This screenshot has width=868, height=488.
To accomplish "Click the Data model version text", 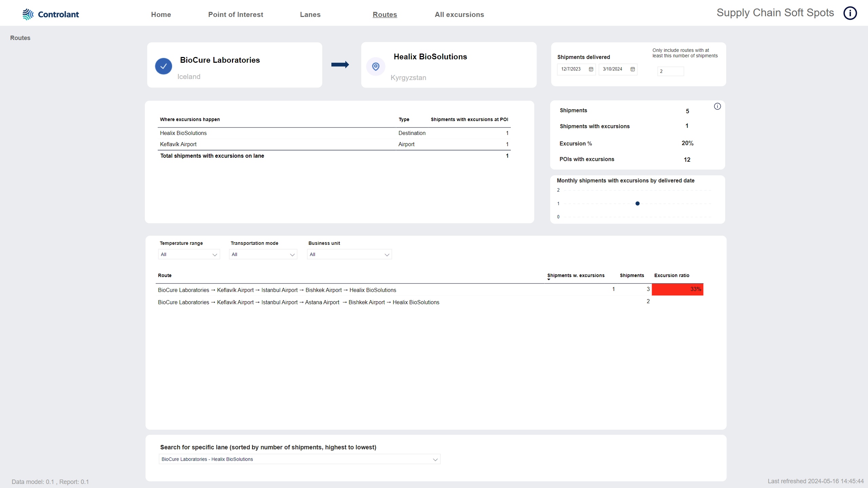I will click(x=50, y=482).
